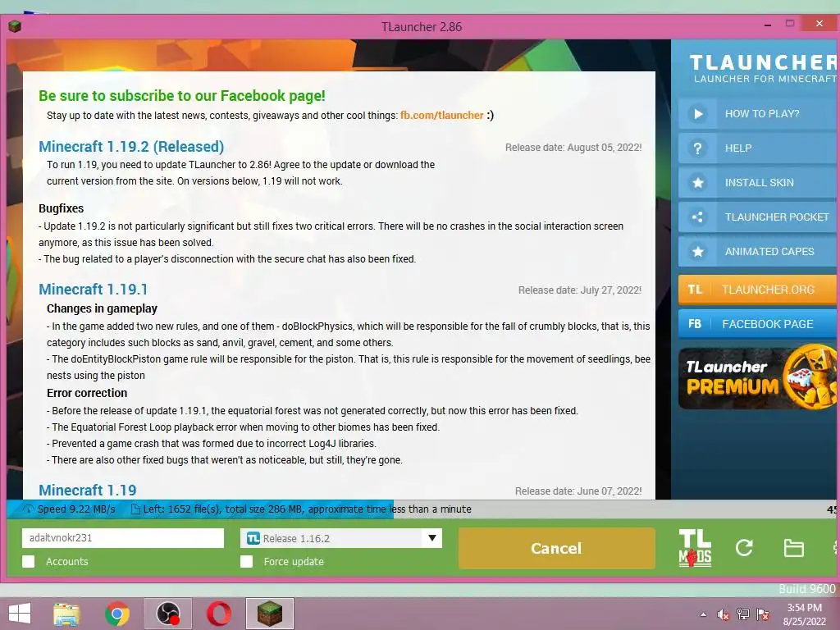Select TLAUNCHER POCKET in the sidebar

click(757, 217)
